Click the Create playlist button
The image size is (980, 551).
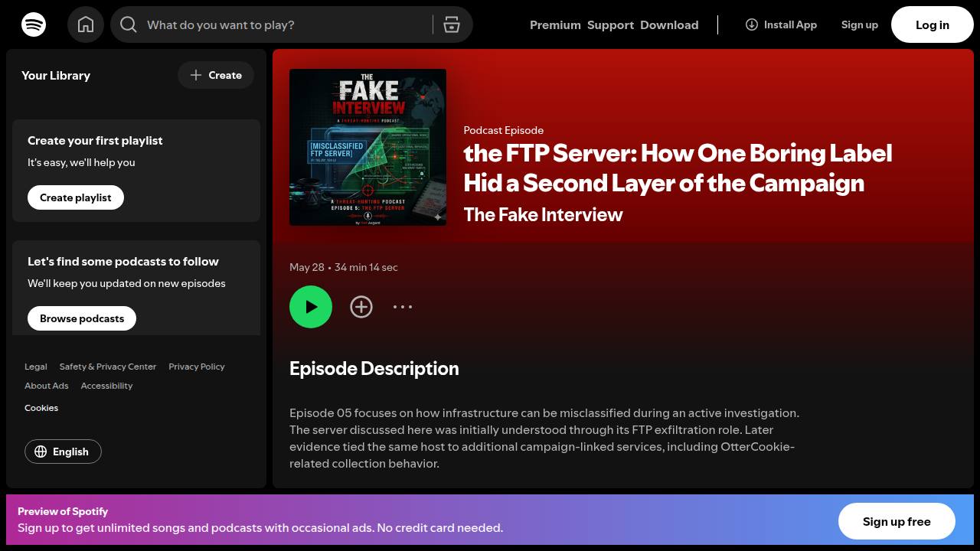click(76, 197)
